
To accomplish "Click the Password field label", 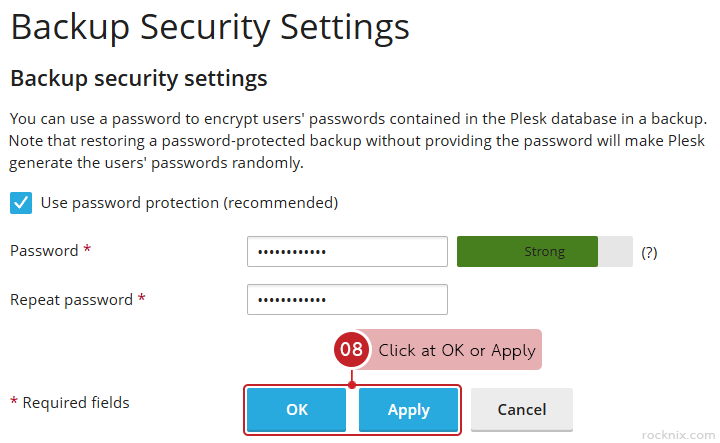I will click(44, 251).
